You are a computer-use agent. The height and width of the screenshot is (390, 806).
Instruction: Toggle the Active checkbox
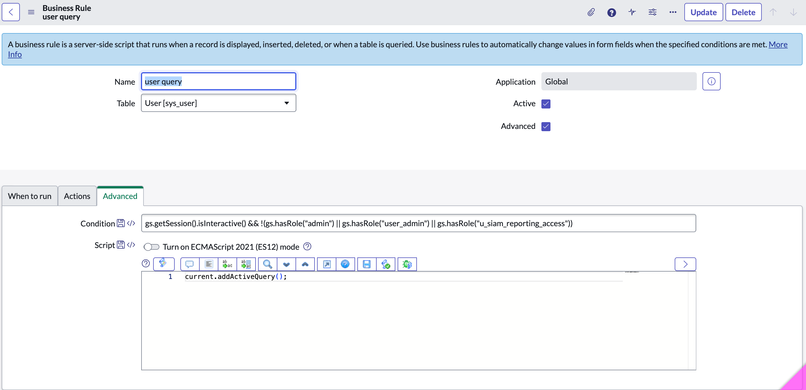(546, 104)
